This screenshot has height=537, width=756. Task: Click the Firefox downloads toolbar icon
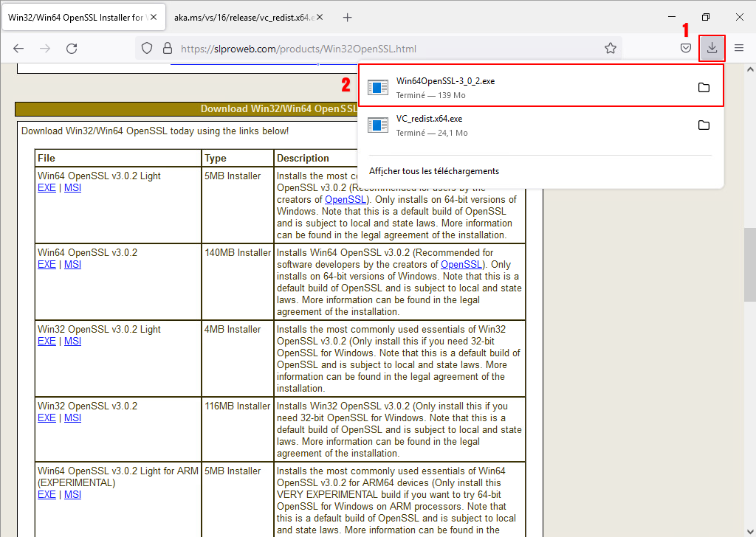tap(712, 48)
